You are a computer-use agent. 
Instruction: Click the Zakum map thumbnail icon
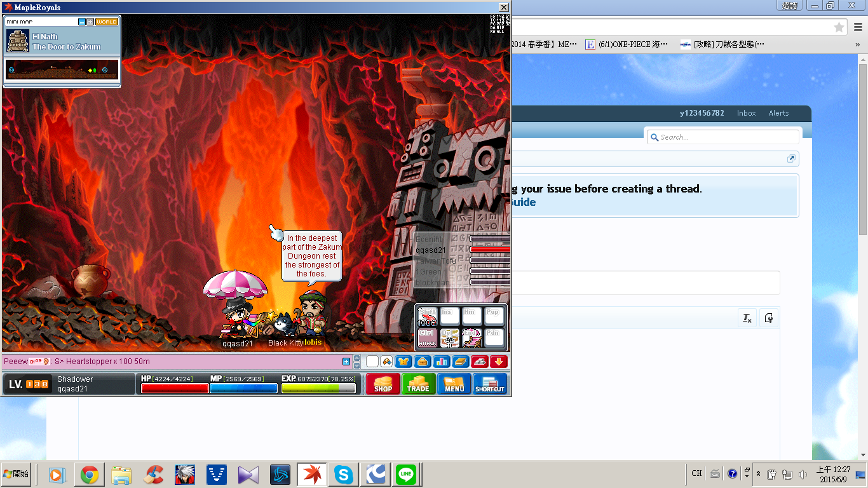18,41
